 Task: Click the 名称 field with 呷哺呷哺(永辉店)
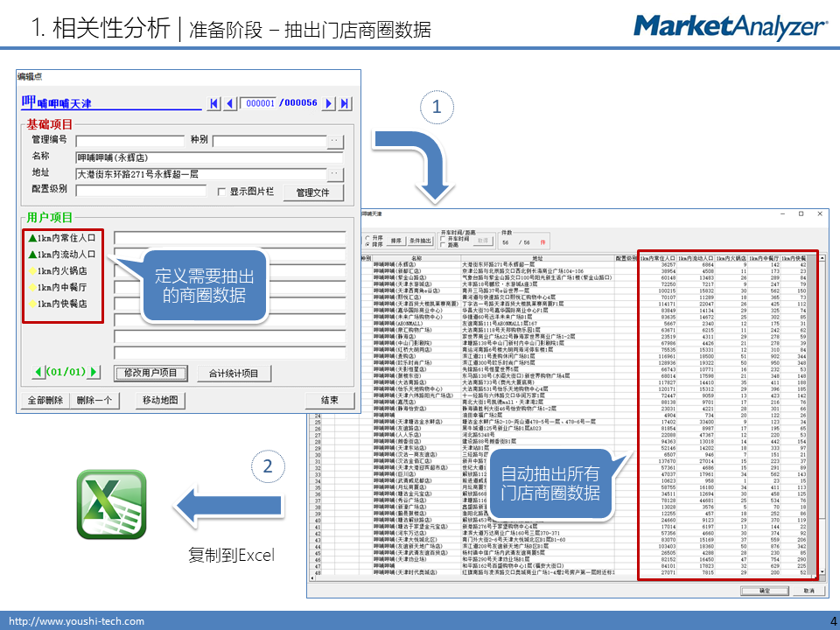[209, 157]
